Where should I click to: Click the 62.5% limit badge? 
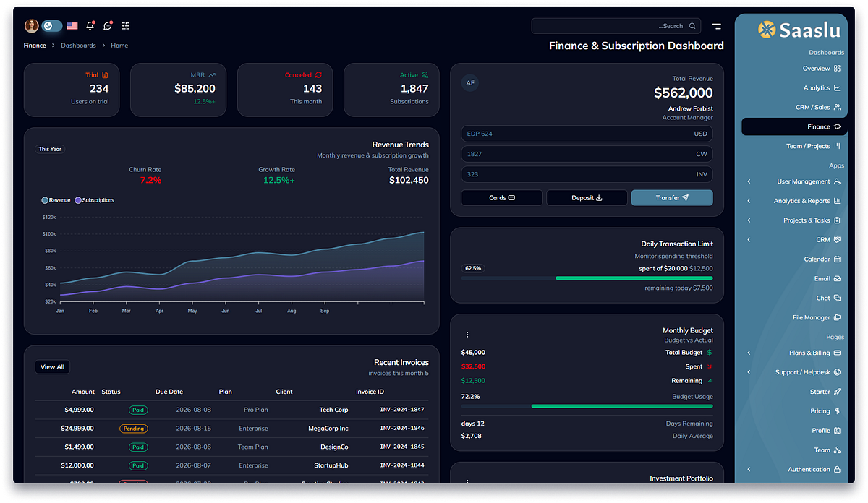click(x=473, y=268)
